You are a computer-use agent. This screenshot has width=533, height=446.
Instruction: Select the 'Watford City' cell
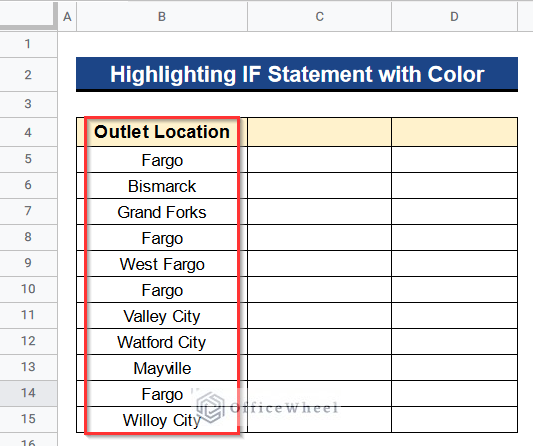pos(162,342)
